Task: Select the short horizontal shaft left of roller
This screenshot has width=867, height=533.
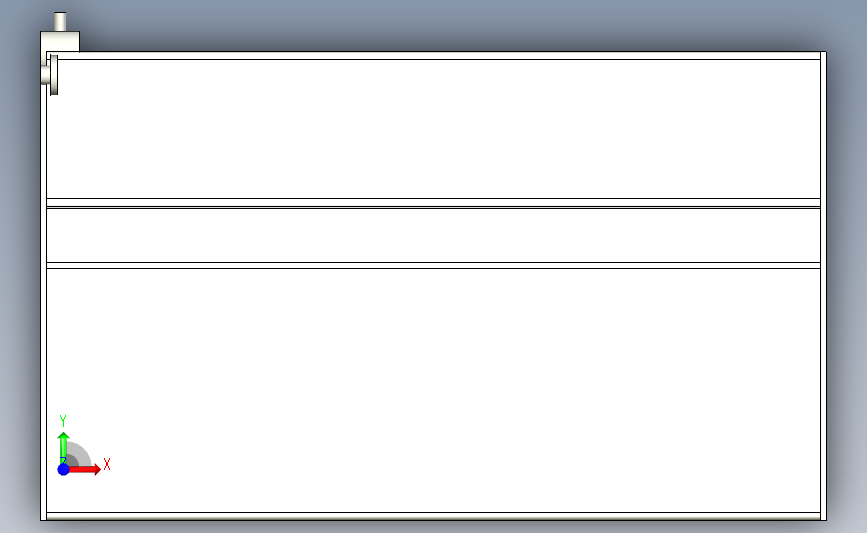Action: 45,75
